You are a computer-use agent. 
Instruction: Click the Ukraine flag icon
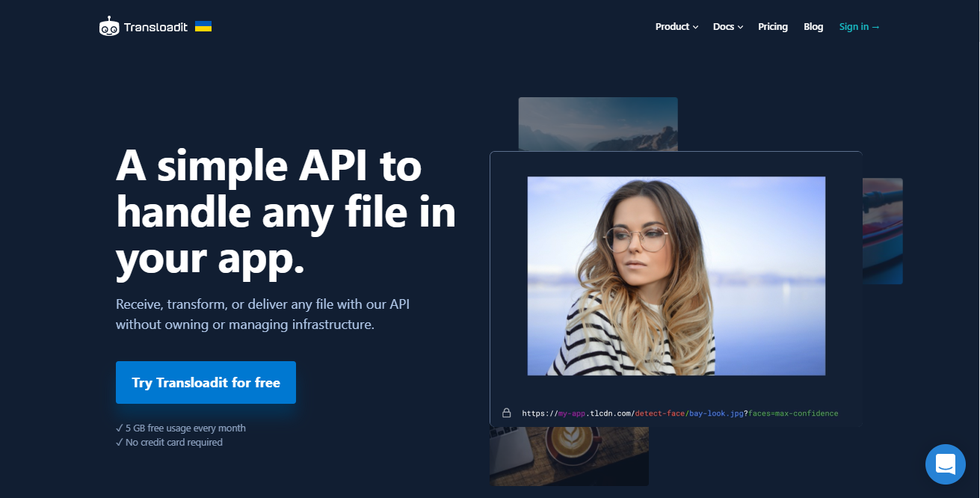point(203,26)
